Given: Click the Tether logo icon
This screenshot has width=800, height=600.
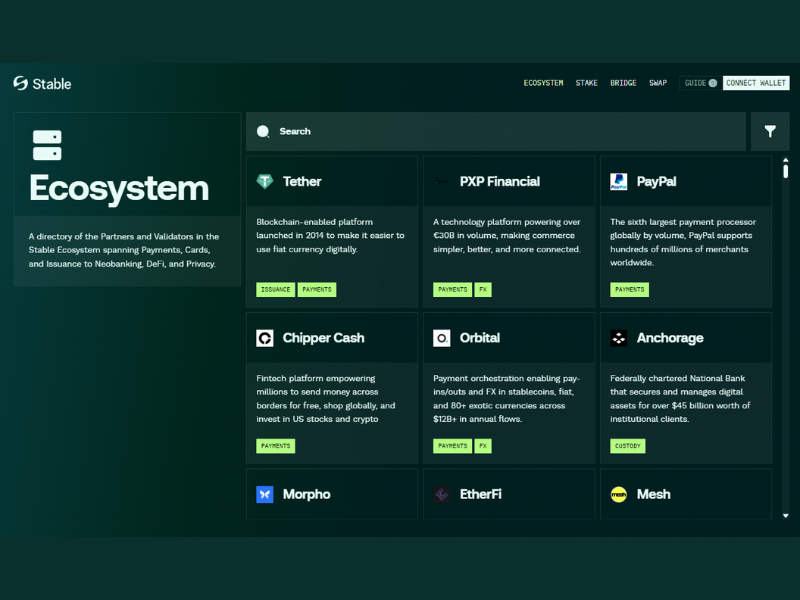Looking at the screenshot, I should [265, 181].
